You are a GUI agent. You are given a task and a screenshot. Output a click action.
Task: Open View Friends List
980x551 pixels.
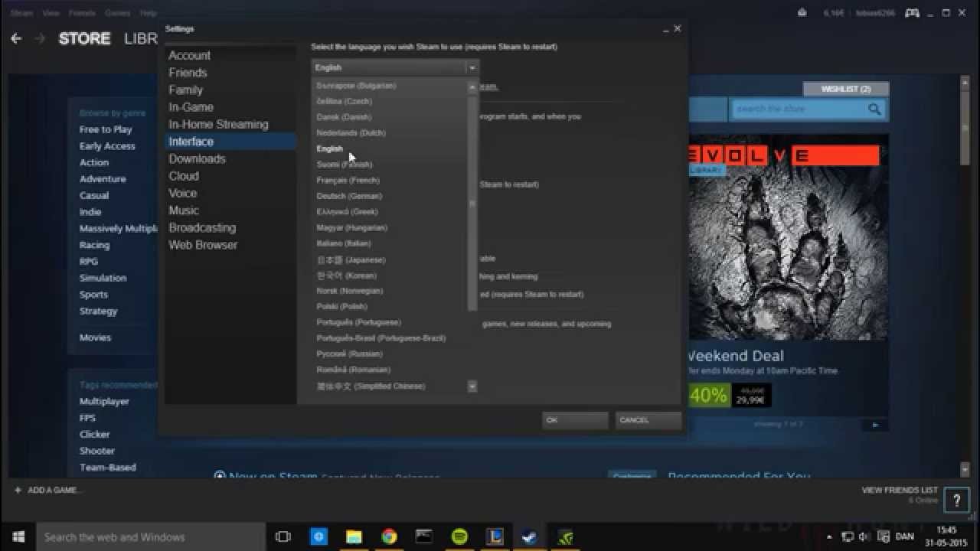pos(900,490)
